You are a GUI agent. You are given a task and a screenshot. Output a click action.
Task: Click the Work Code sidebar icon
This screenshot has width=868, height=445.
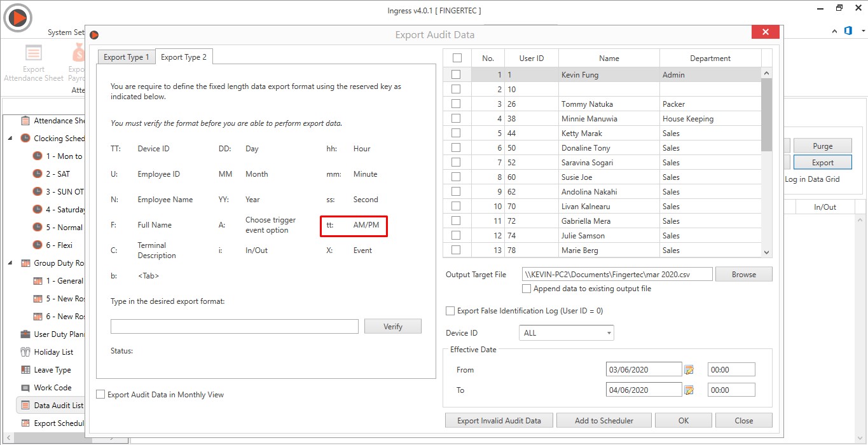(25, 388)
